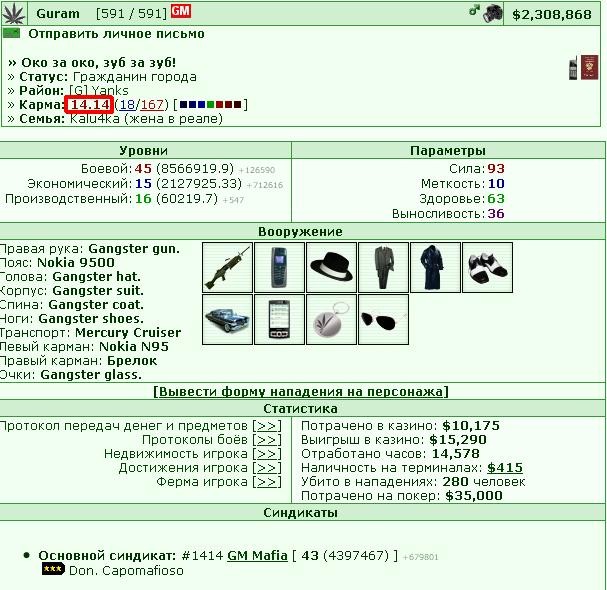
Task: Click the red GM badge icon
Action: (181, 11)
